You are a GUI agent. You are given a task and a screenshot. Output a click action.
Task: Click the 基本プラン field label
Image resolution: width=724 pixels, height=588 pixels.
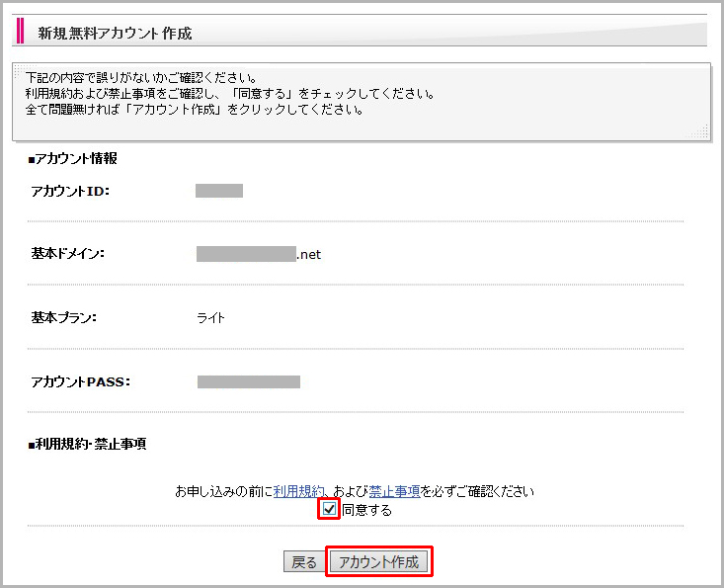68,318
